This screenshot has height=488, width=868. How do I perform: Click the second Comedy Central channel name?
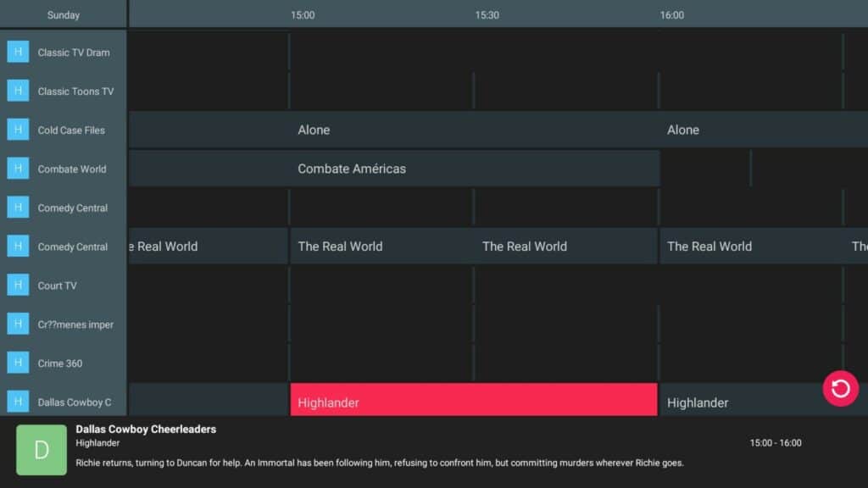point(72,247)
